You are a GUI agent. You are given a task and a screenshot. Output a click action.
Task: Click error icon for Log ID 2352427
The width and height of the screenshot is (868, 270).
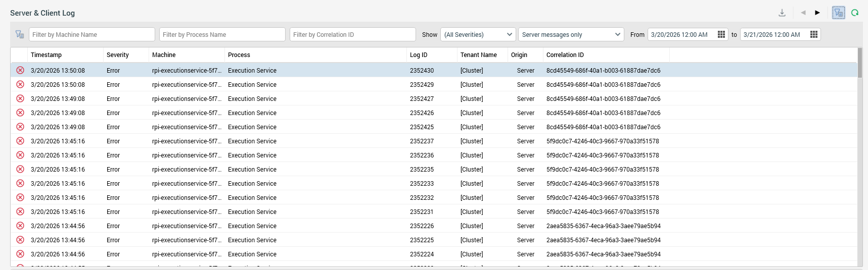click(20, 98)
